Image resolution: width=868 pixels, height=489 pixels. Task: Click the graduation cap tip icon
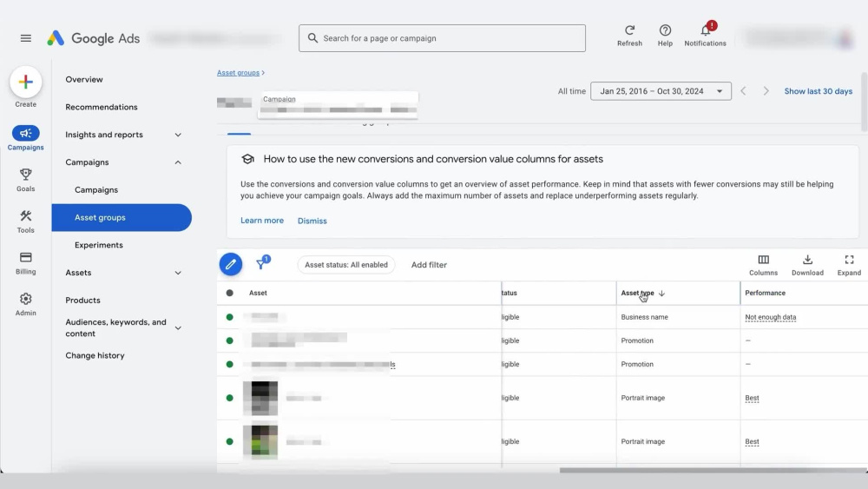[248, 159]
